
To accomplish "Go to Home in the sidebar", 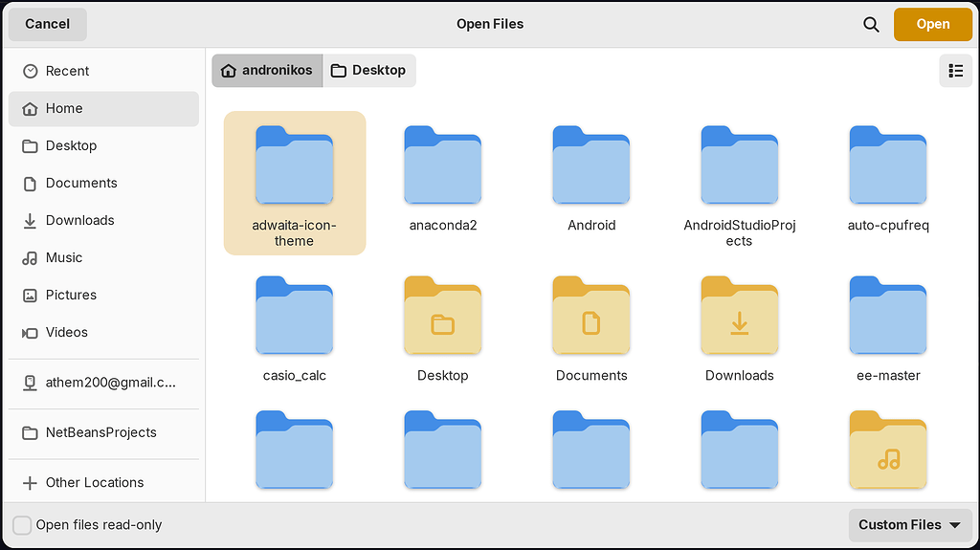I will pos(103,109).
